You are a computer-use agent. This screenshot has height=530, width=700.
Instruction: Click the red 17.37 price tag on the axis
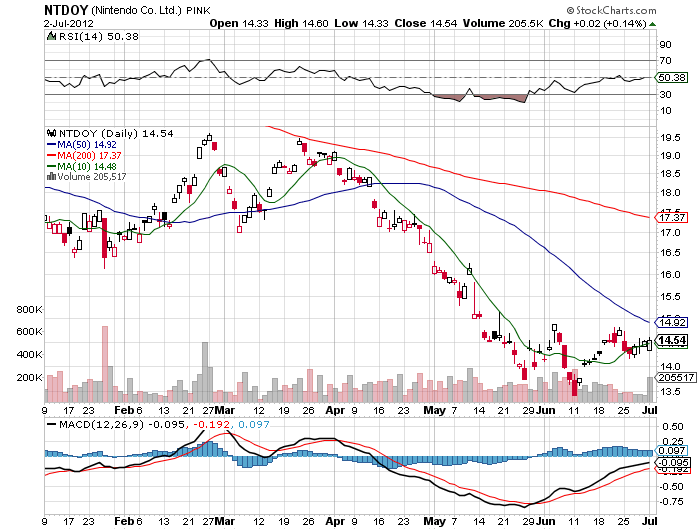point(671,217)
